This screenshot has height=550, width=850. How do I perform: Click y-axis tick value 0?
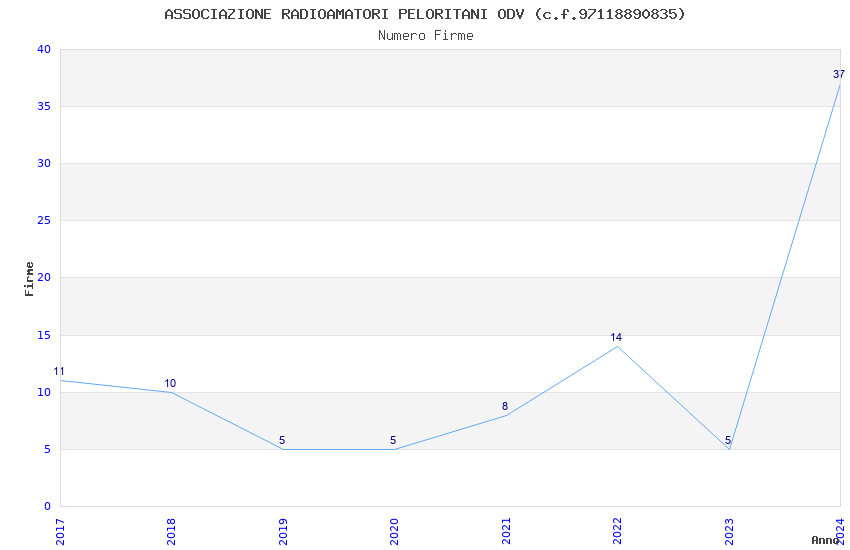(48, 506)
